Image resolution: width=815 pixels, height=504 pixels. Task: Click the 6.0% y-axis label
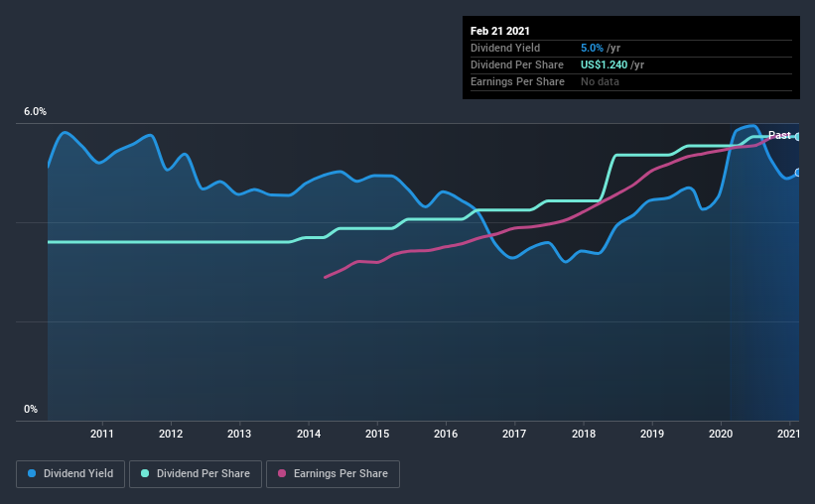click(35, 112)
